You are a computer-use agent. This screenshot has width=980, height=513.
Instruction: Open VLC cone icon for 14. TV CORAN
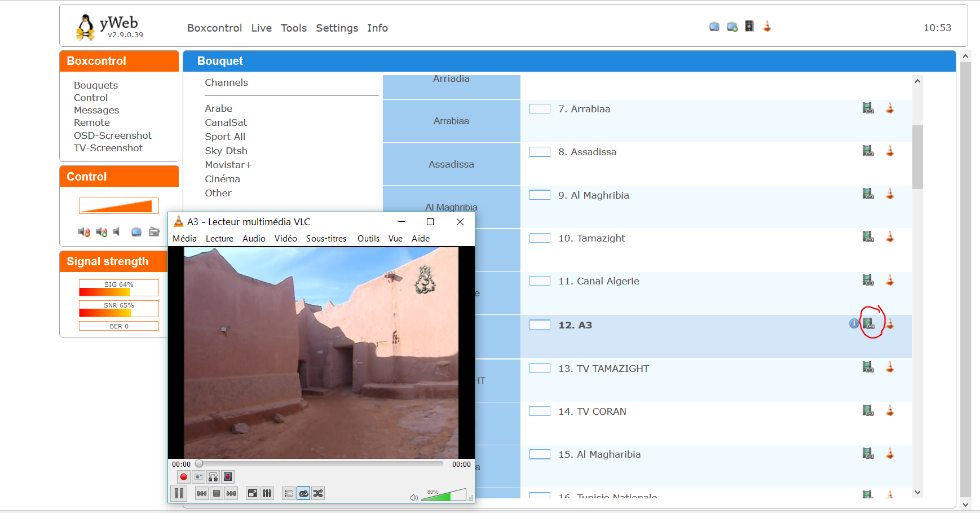coord(890,410)
